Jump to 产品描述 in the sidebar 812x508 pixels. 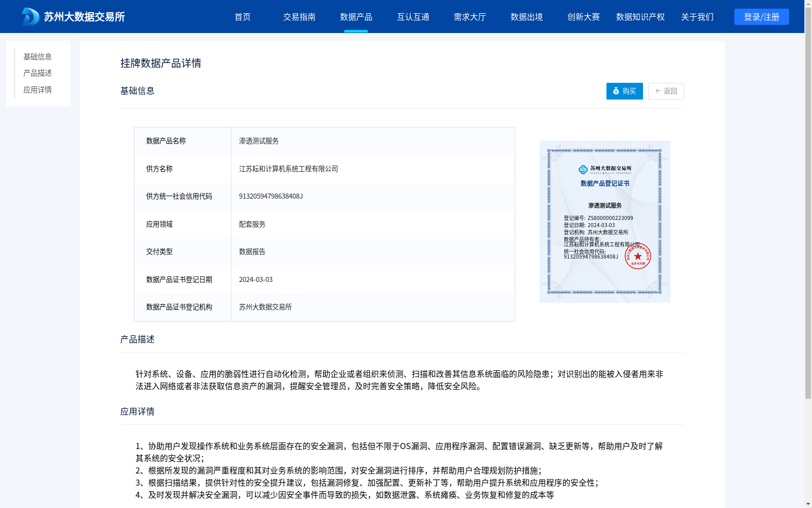[38, 73]
